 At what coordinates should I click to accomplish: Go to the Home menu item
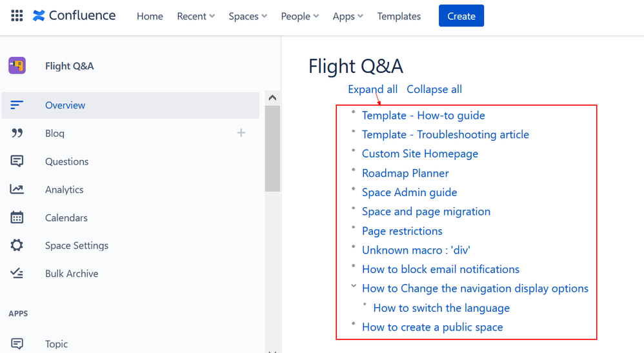[150, 16]
